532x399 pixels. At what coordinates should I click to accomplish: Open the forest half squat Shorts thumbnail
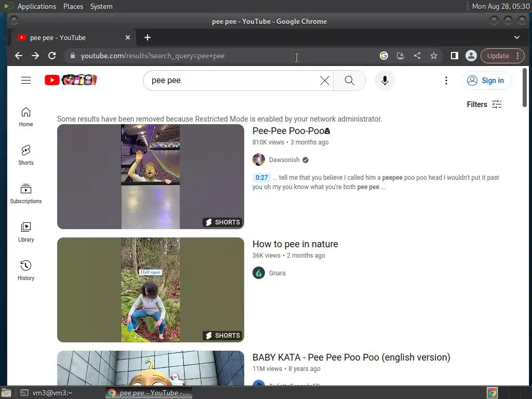click(x=151, y=290)
